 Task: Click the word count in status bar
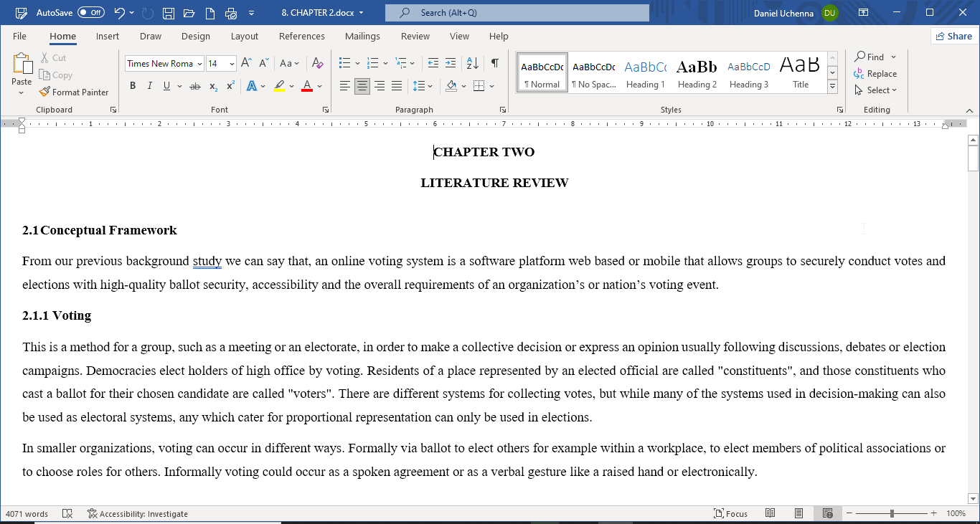(27, 513)
